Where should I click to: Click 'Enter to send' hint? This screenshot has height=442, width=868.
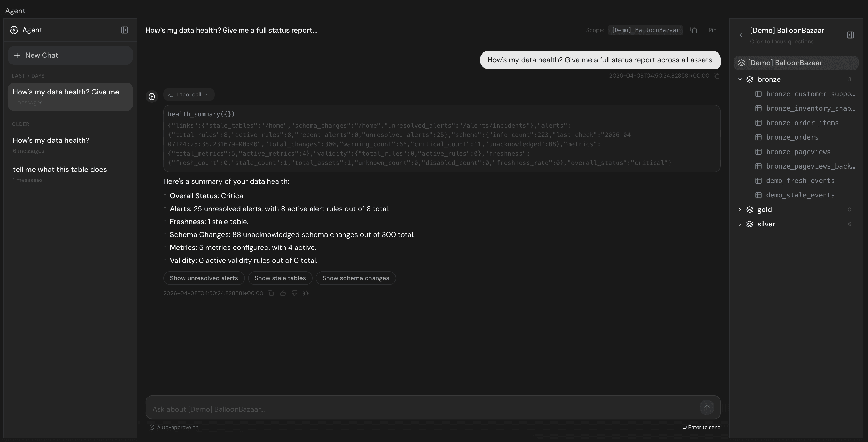701,428
